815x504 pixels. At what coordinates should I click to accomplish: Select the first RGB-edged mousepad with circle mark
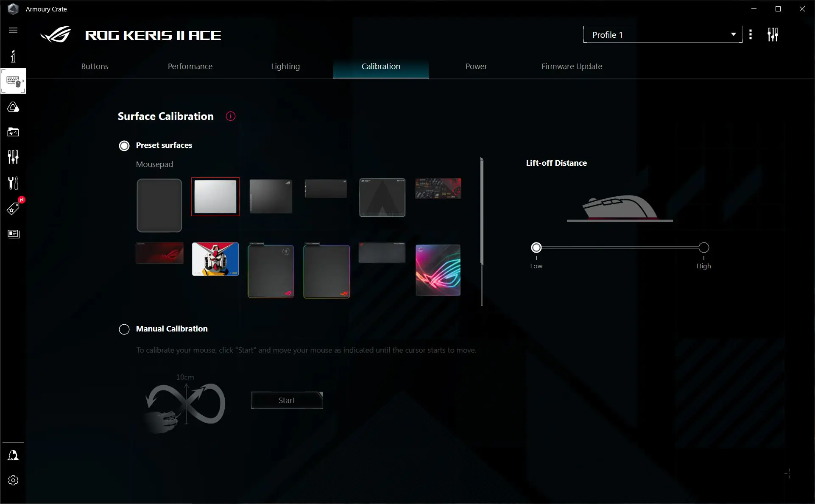click(271, 270)
